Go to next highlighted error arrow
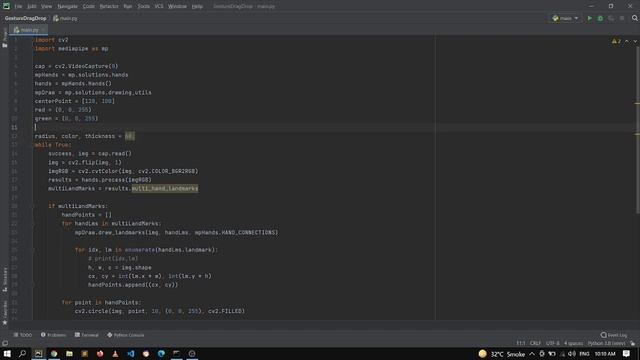 pyautogui.click(x=635, y=41)
